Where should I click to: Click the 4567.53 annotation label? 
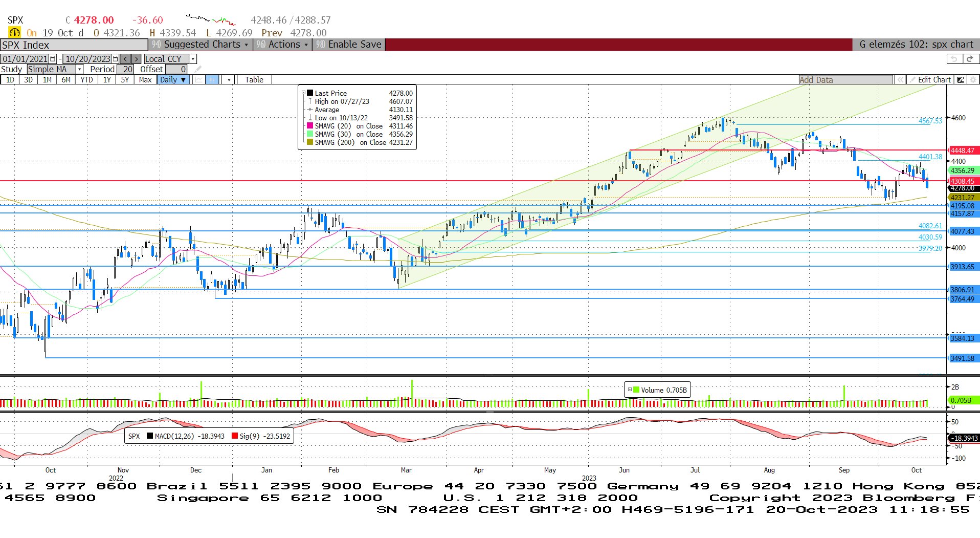tap(930, 121)
